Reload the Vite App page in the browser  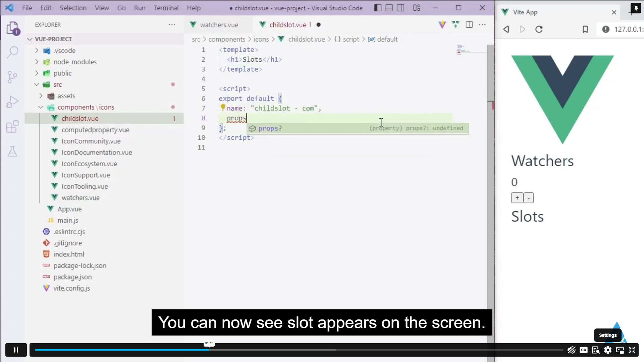(x=539, y=29)
